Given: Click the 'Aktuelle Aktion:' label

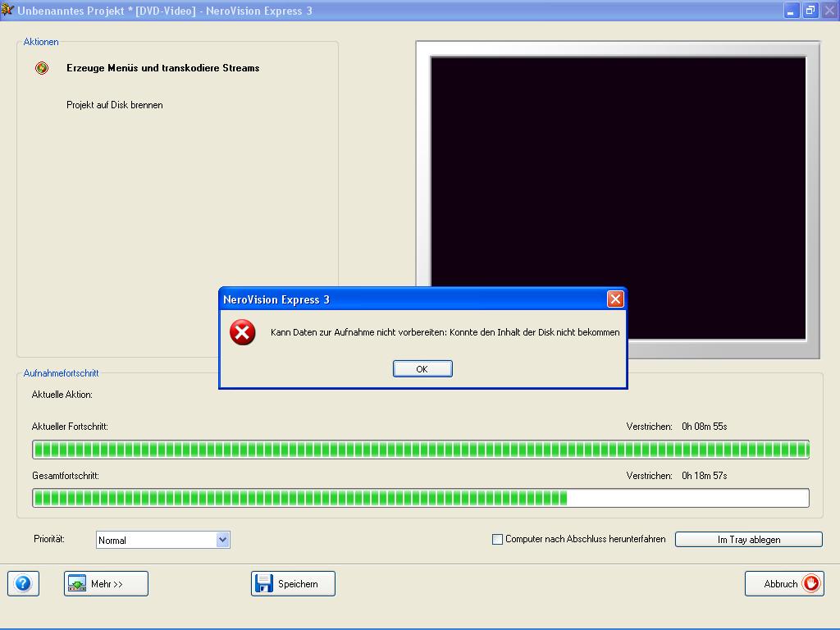Looking at the screenshot, I should point(62,395).
